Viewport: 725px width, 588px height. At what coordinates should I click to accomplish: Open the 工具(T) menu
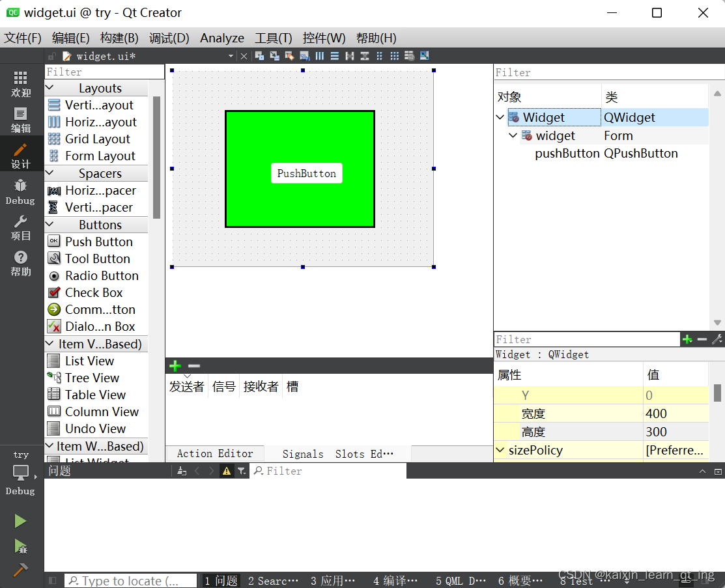273,38
